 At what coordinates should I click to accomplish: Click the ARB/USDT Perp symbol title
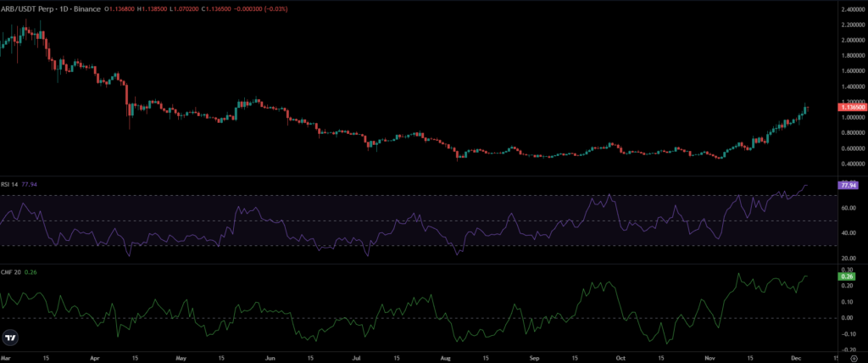(26, 8)
